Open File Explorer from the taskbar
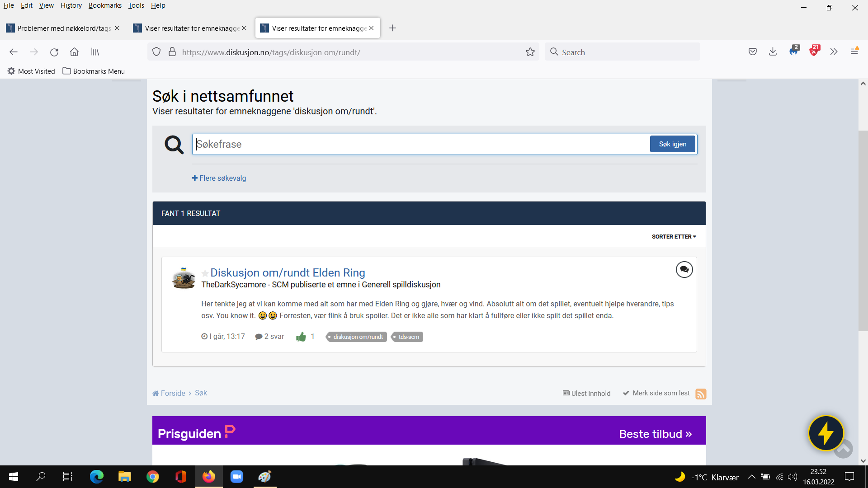 point(124,477)
